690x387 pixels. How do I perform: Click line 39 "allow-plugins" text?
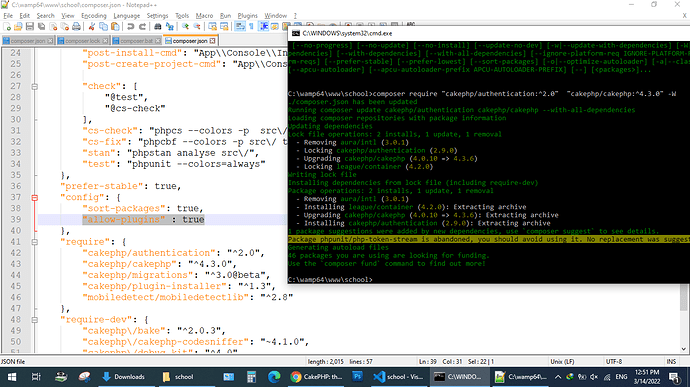coord(124,219)
